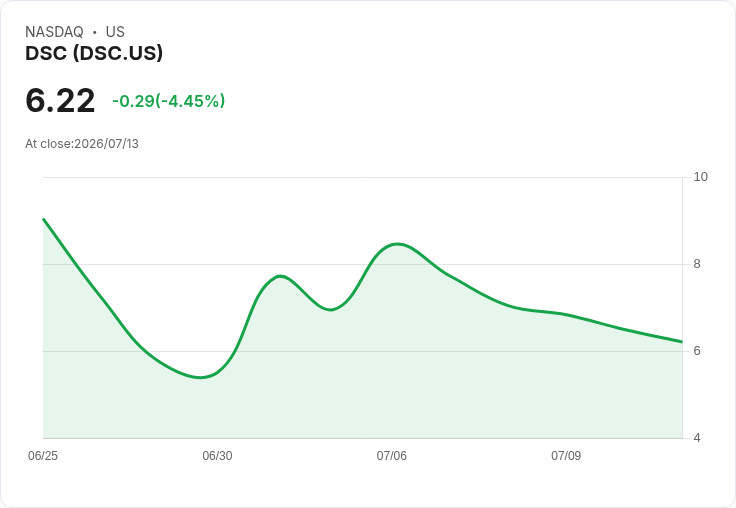The width and height of the screenshot is (736, 508).
Task: Click the chart line's lowest trough
Action: [200, 377]
